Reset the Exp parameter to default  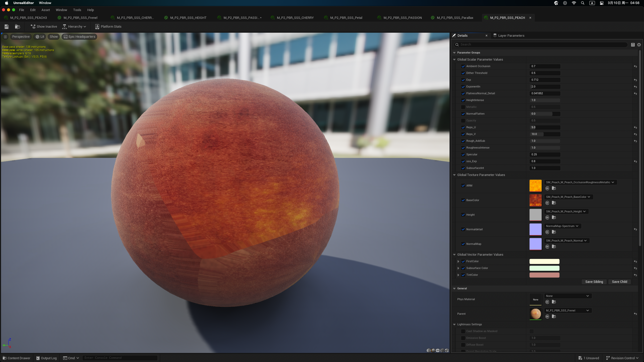click(x=635, y=80)
